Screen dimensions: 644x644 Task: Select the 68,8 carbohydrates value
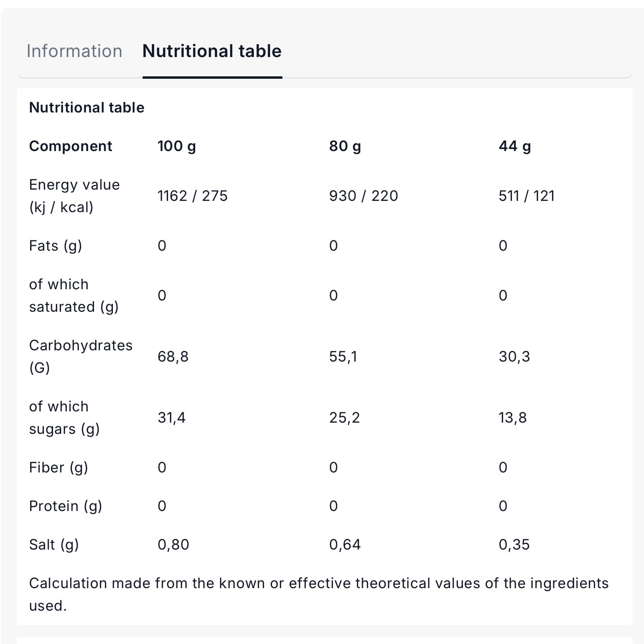coord(173,356)
